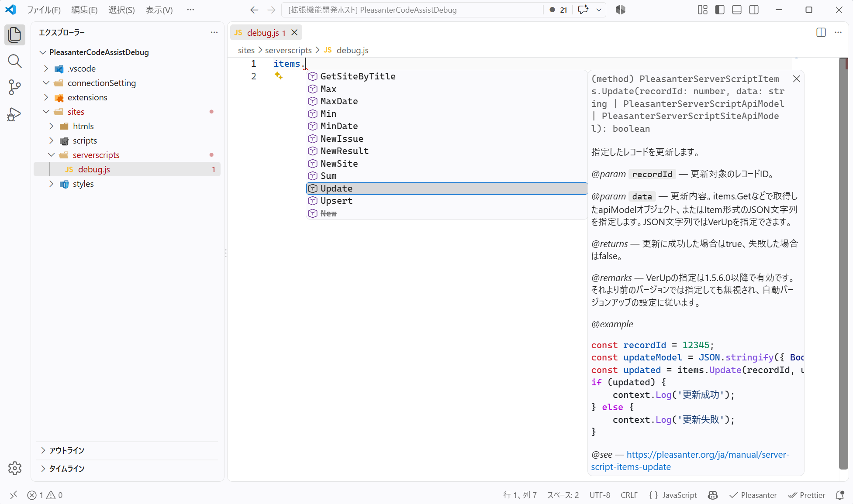This screenshot has height=504, width=853.
Task: Select debug.js in the file tree
Action: [x=127, y=169]
